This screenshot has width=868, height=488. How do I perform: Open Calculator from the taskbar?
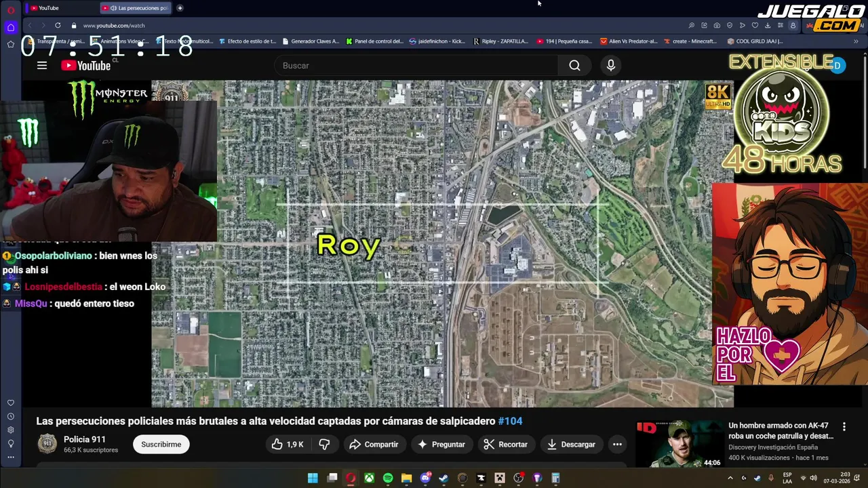[555, 478]
